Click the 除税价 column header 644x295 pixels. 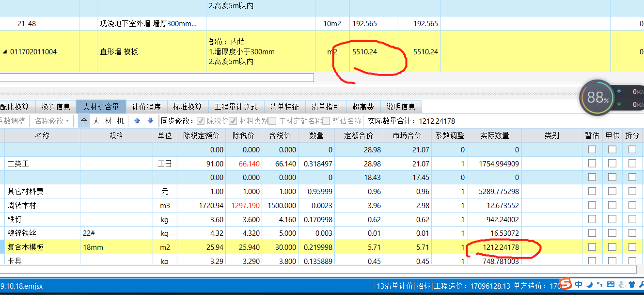click(244, 136)
